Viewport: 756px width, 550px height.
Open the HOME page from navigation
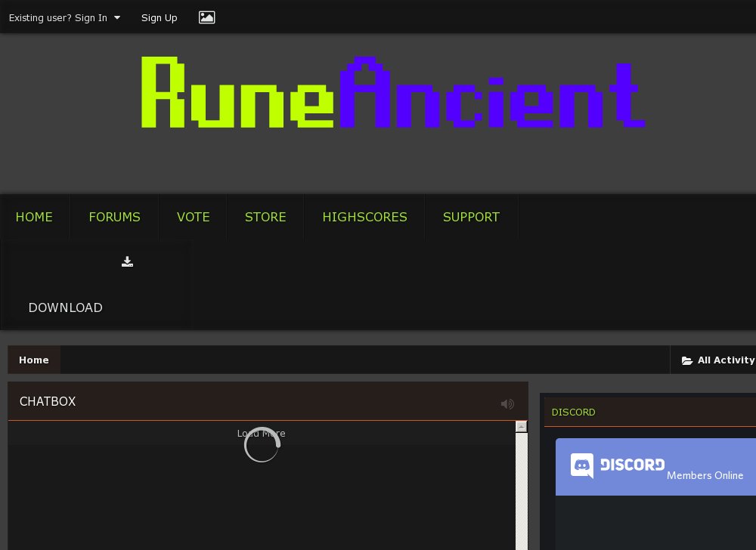pyautogui.click(x=34, y=217)
